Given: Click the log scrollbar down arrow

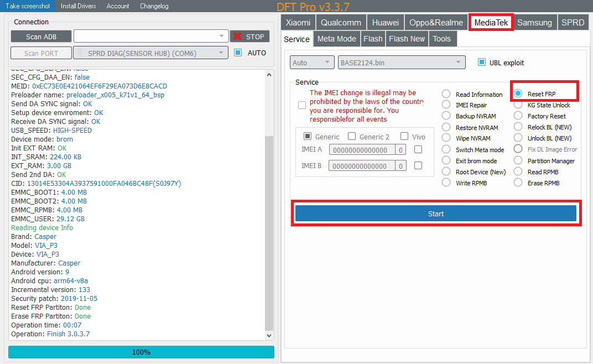Looking at the screenshot, I should pos(269,335).
